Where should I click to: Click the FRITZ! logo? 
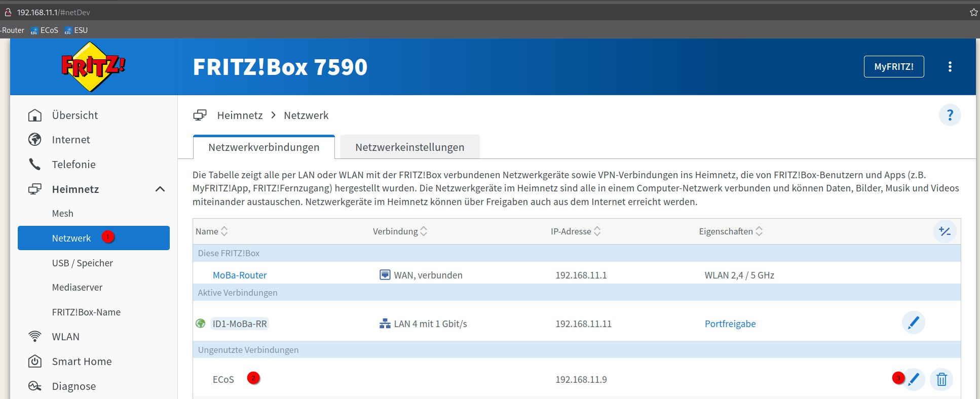[x=93, y=67]
